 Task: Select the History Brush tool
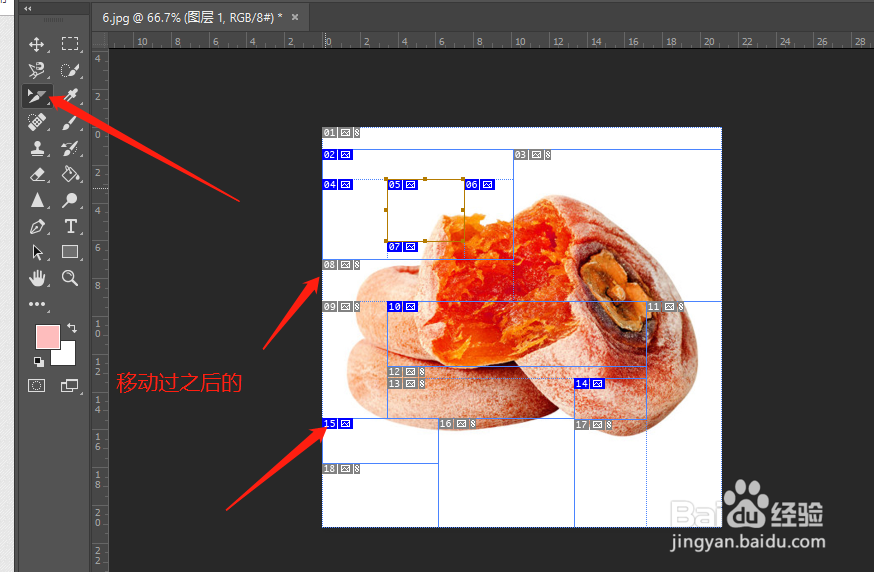tap(70, 148)
